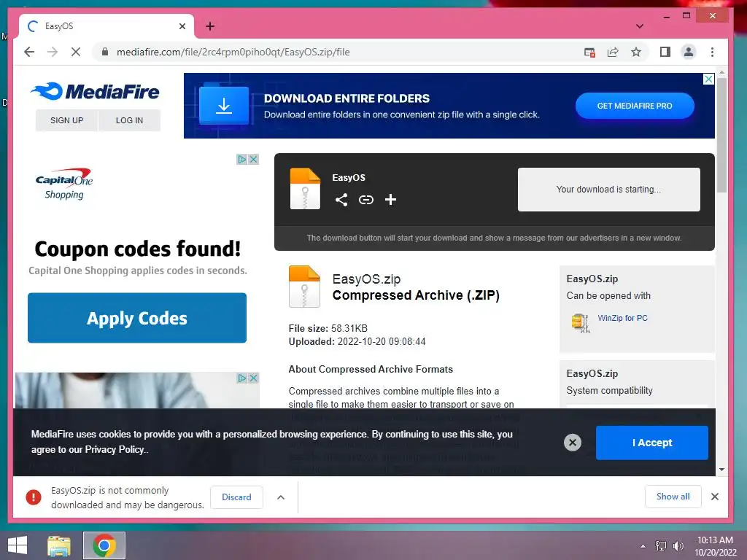Click the Chrome taskbar icon
747x560 pixels.
pyautogui.click(x=104, y=545)
